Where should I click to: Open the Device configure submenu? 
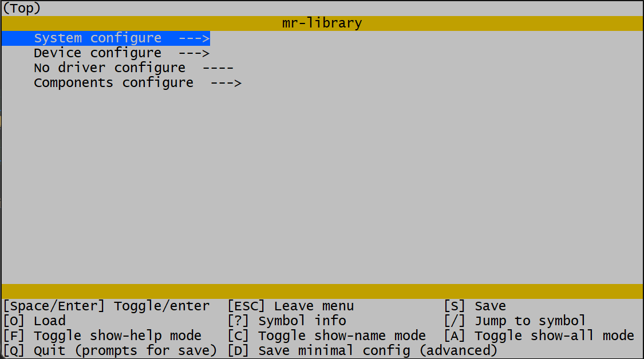[x=97, y=53]
